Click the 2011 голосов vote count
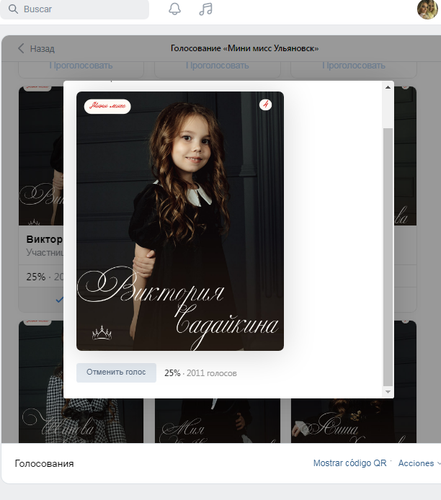 (212, 373)
